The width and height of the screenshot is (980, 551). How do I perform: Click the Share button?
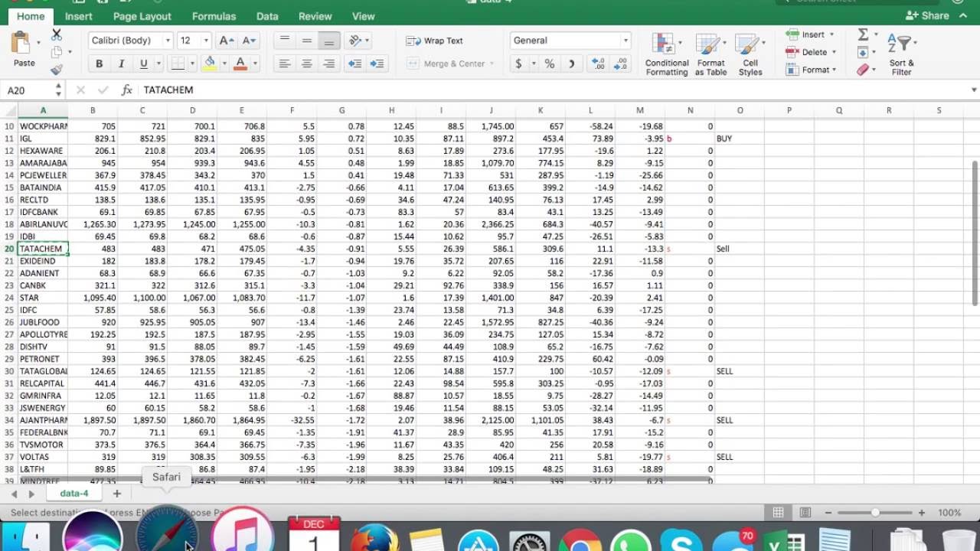point(927,15)
